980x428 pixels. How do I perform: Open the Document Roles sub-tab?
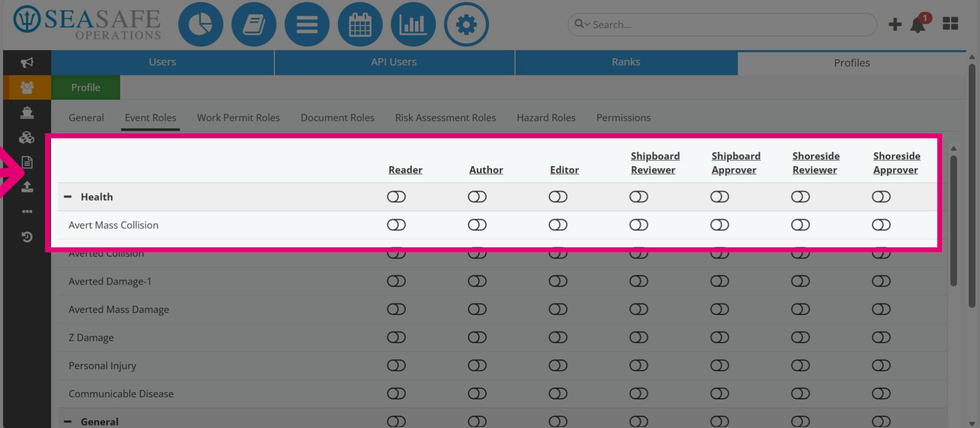[x=337, y=117]
